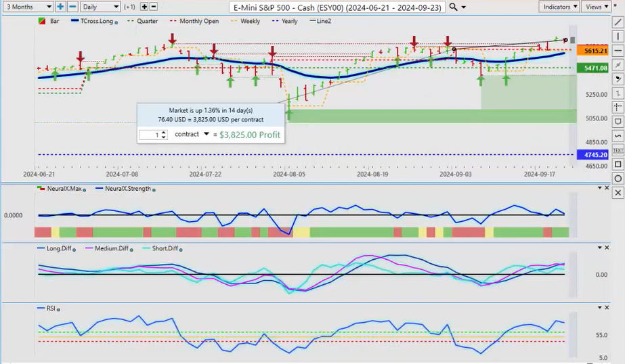Click the orange 5615.21 price label
The width and height of the screenshot is (625, 364).
point(592,51)
